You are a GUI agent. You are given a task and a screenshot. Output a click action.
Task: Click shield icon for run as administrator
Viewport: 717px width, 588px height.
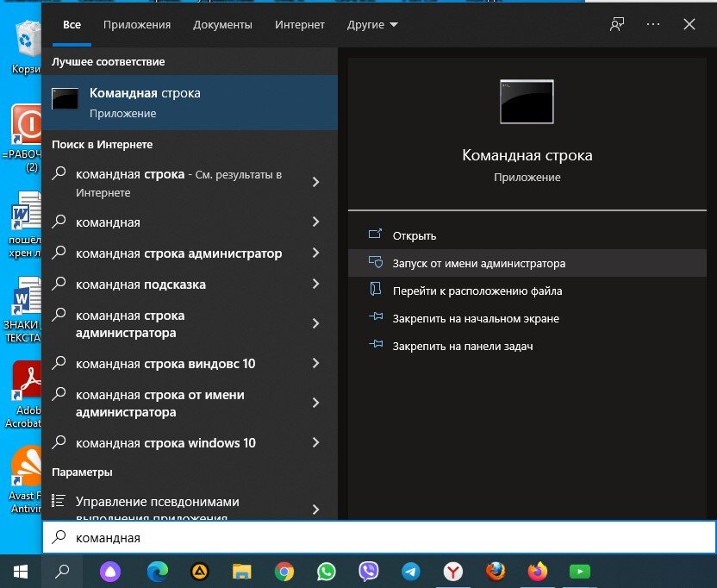pos(376,262)
